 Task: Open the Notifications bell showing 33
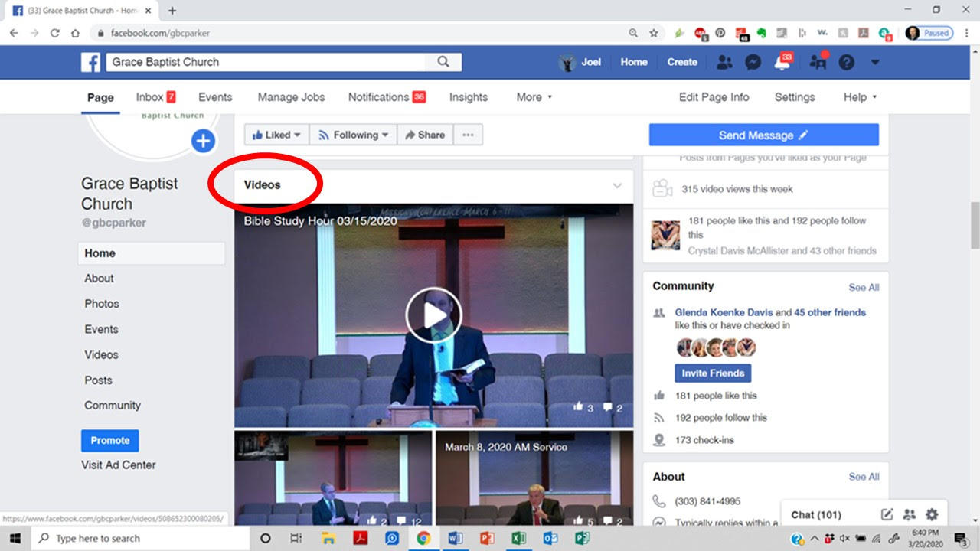pyautogui.click(x=782, y=62)
